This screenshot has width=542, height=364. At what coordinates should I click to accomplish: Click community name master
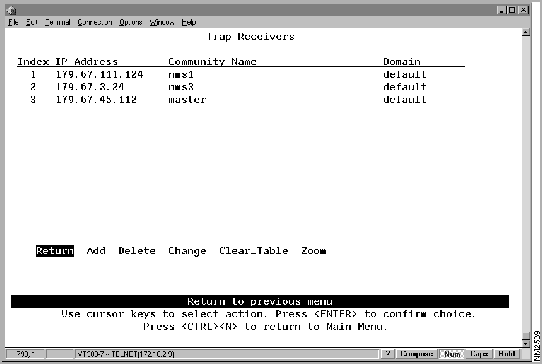(187, 100)
